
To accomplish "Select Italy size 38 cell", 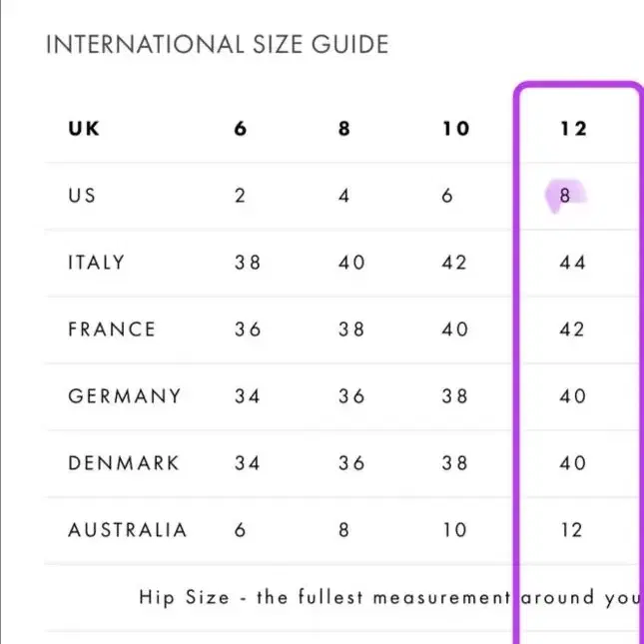I will click(x=248, y=263).
